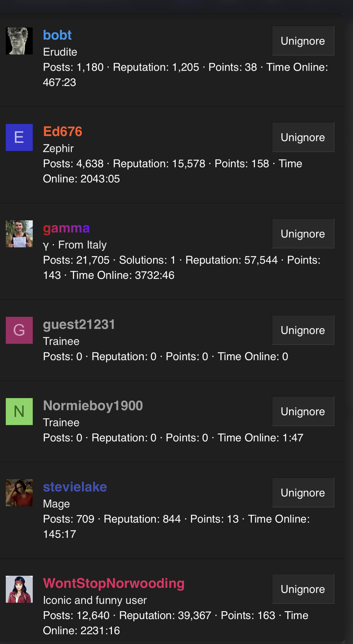353x644 pixels.
Task: Unignore user Normieboy1900
Action: (x=303, y=411)
